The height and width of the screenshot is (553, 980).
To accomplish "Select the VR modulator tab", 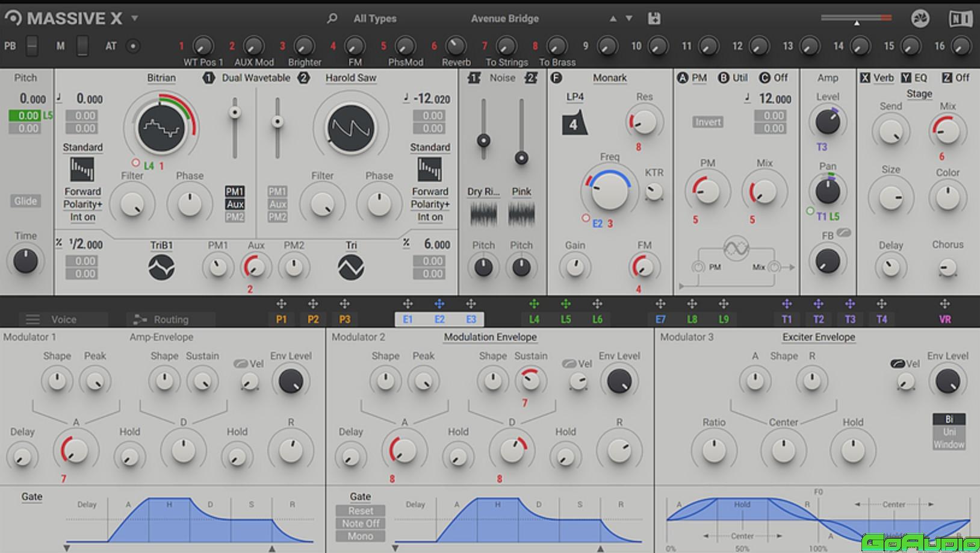I will pyautogui.click(x=944, y=319).
